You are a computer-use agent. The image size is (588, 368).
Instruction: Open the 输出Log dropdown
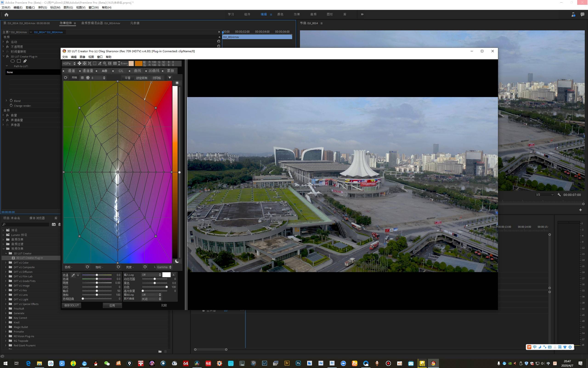pos(151,295)
